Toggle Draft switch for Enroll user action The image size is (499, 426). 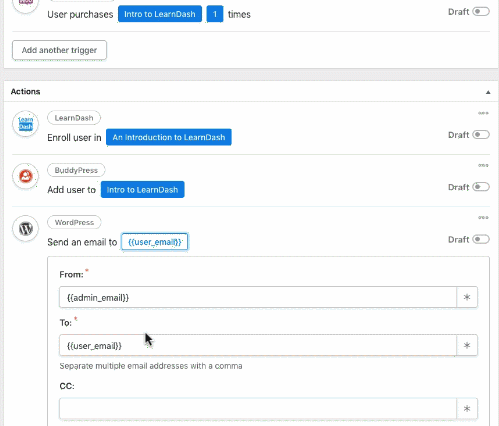tap(481, 135)
